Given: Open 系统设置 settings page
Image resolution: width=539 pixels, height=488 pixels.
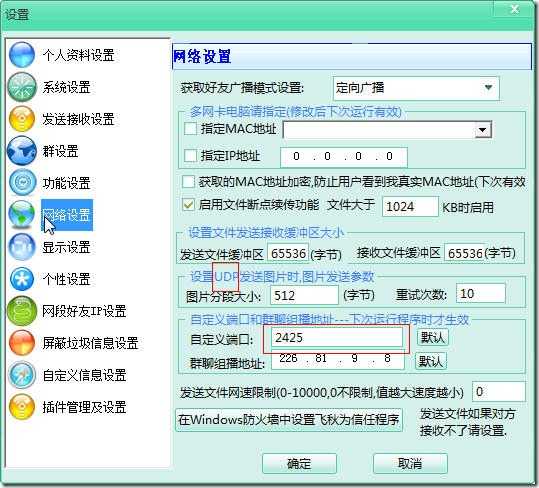Looking at the screenshot, I should [x=66, y=87].
